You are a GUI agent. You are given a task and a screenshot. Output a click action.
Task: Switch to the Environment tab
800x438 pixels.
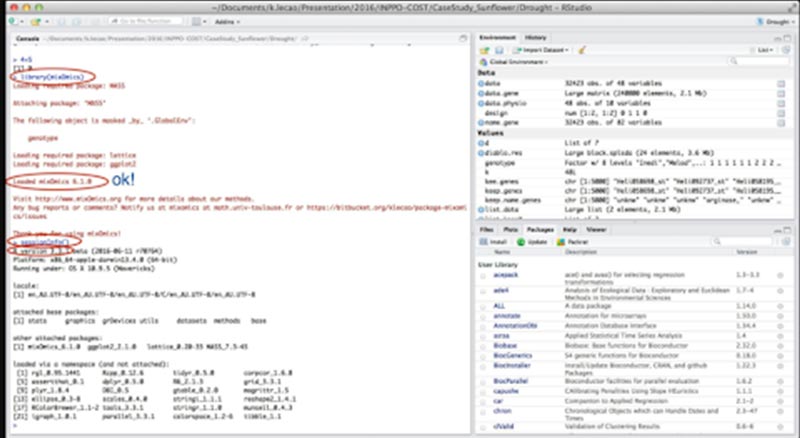point(497,37)
